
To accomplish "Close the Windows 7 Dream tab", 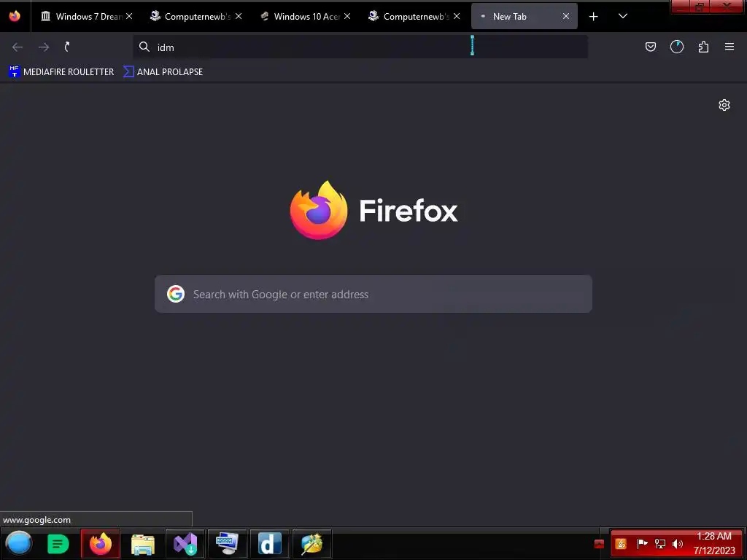I will click(x=129, y=16).
